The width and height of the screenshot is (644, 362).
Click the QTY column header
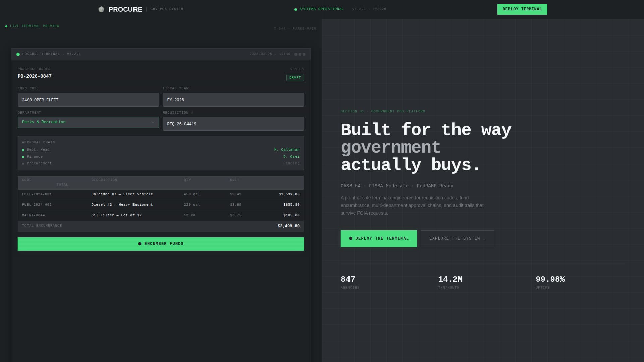pos(187,180)
